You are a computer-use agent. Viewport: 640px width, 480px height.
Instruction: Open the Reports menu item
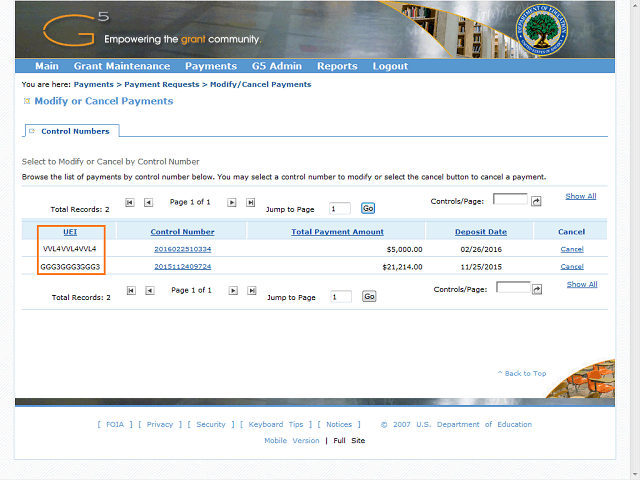[337, 66]
